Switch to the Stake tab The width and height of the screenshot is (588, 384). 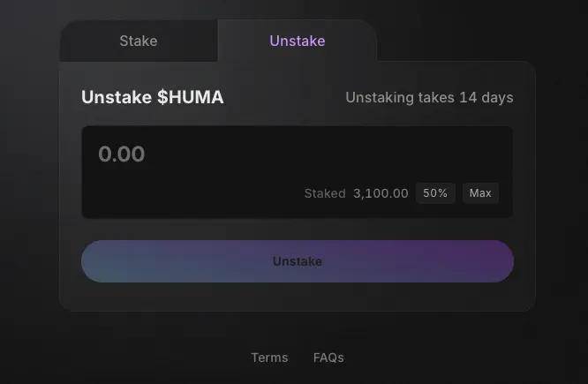point(139,41)
